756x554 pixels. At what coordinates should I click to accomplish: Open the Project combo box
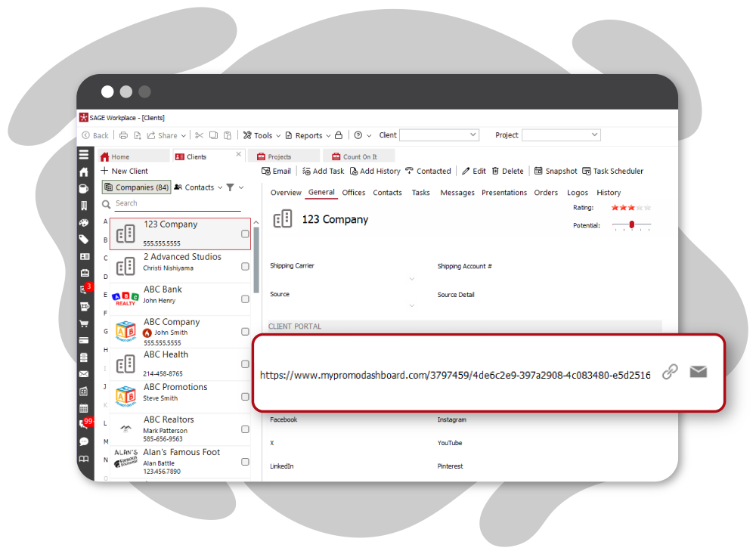click(x=561, y=135)
